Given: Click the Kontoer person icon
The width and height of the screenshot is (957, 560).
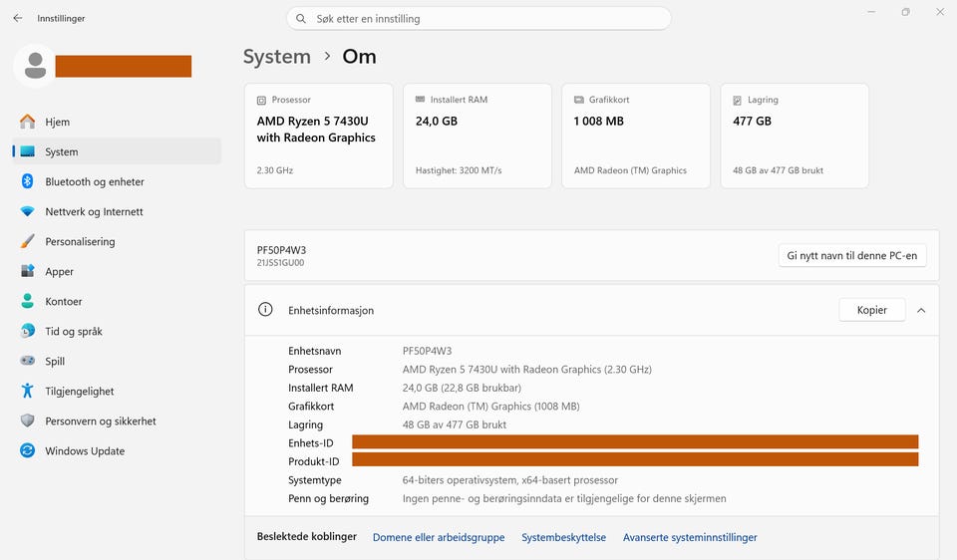Looking at the screenshot, I should pos(28,301).
